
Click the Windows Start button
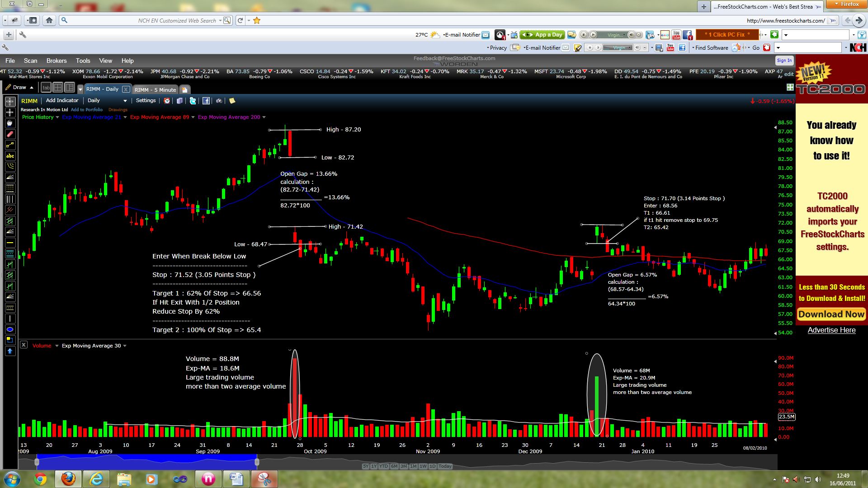[x=12, y=479]
